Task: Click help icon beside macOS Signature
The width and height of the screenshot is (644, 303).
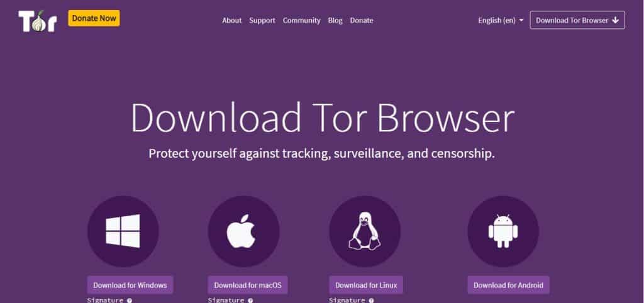Action: [x=250, y=300]
